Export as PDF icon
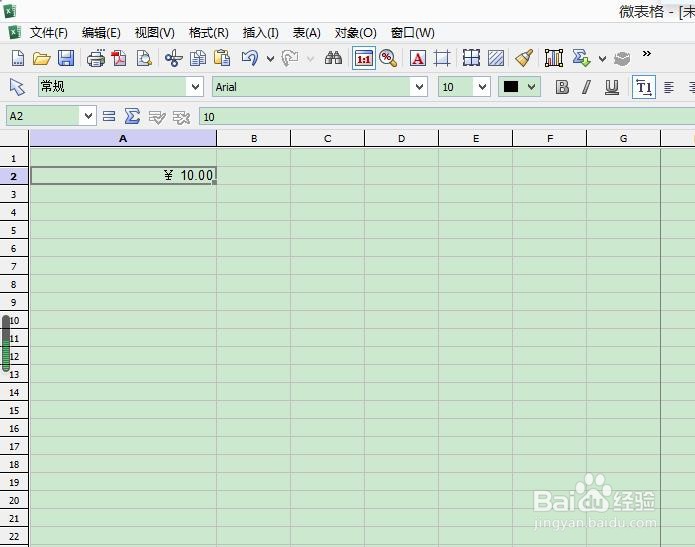This screenshot has height=547, width=695. point(119,58)
